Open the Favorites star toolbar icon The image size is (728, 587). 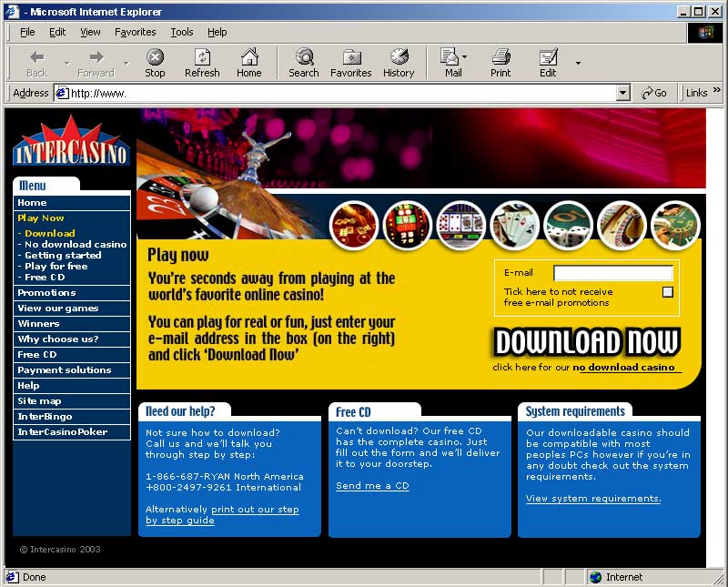(350, 63)
